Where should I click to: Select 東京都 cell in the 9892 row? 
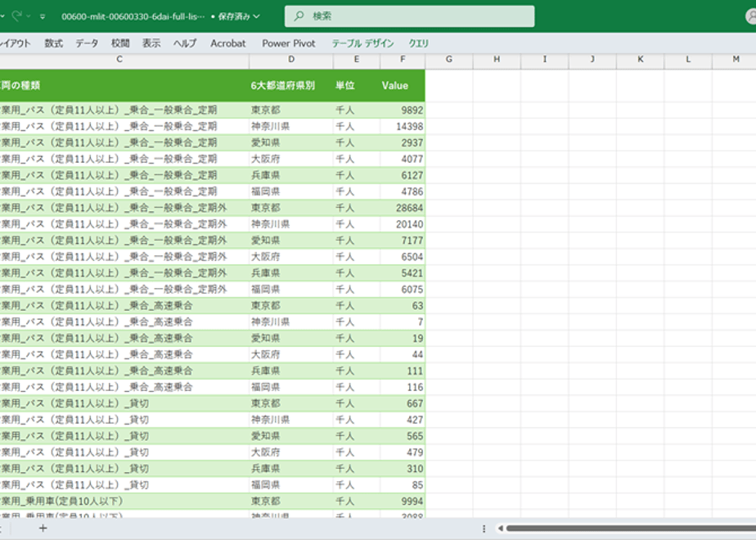click(x=290, y=110)
